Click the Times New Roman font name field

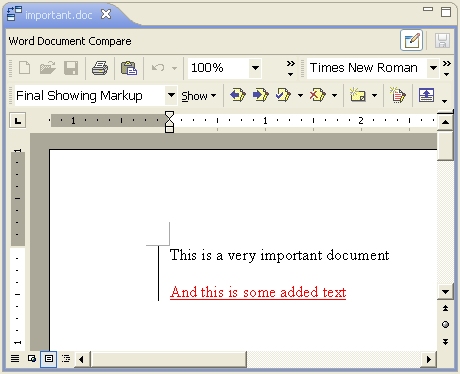coord(367,68)
